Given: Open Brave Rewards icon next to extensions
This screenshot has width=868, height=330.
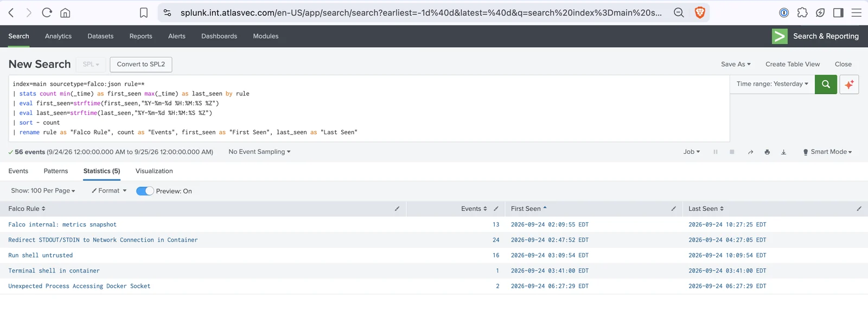Looking at the screenshot, I should pos(820,12).
